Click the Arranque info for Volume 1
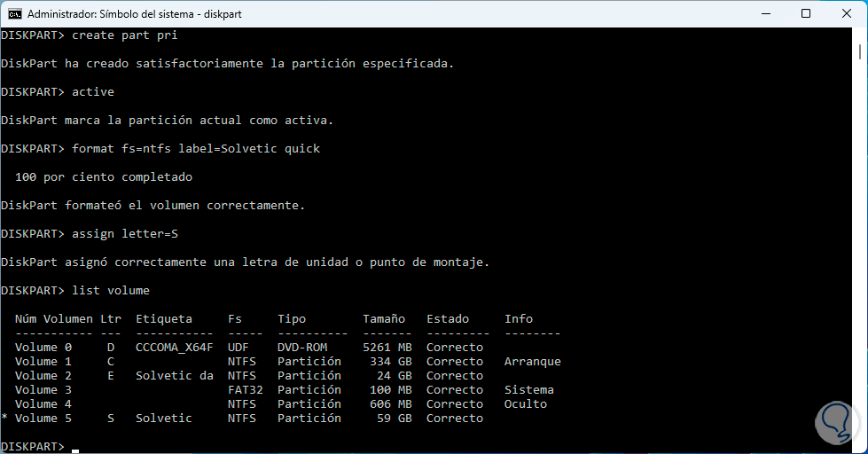 coord(533,361)
